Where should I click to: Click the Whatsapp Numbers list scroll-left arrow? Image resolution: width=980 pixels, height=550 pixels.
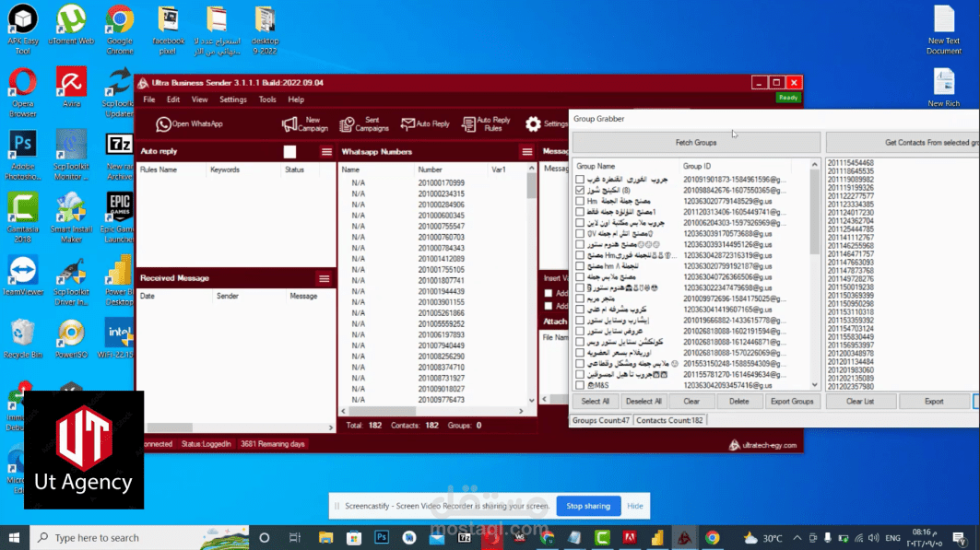point(343,411)
